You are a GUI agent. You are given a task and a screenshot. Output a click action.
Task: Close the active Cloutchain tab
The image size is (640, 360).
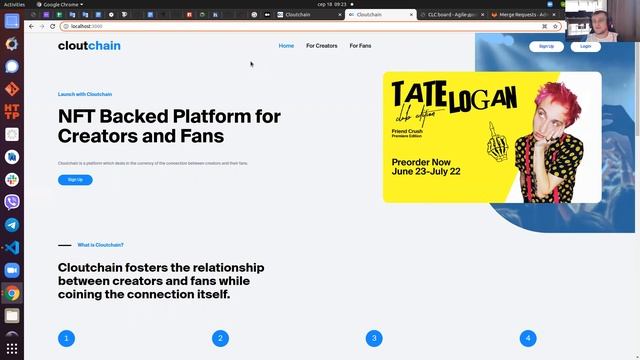click(411, 15)
